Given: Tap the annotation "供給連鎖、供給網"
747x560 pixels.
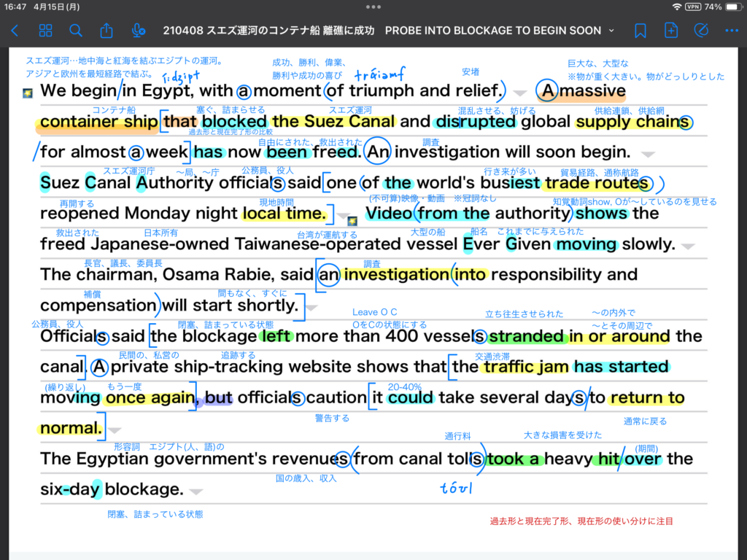Looking at the screenshot, I should click(x=630, y=111).
